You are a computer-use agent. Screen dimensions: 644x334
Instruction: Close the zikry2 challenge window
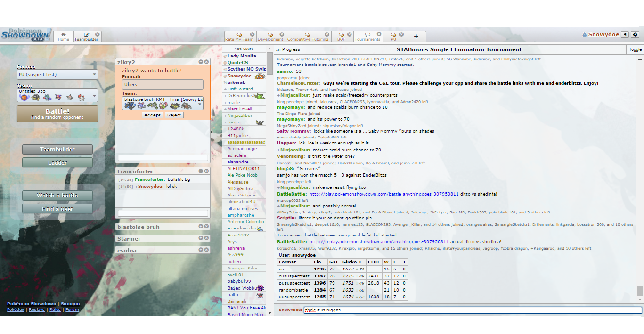206,62
